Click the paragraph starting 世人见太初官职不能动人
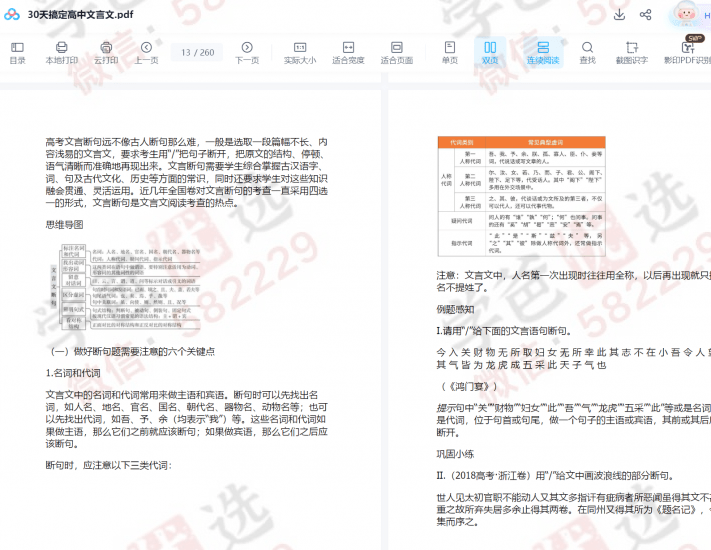711x550 pixels. click(574, 510)
